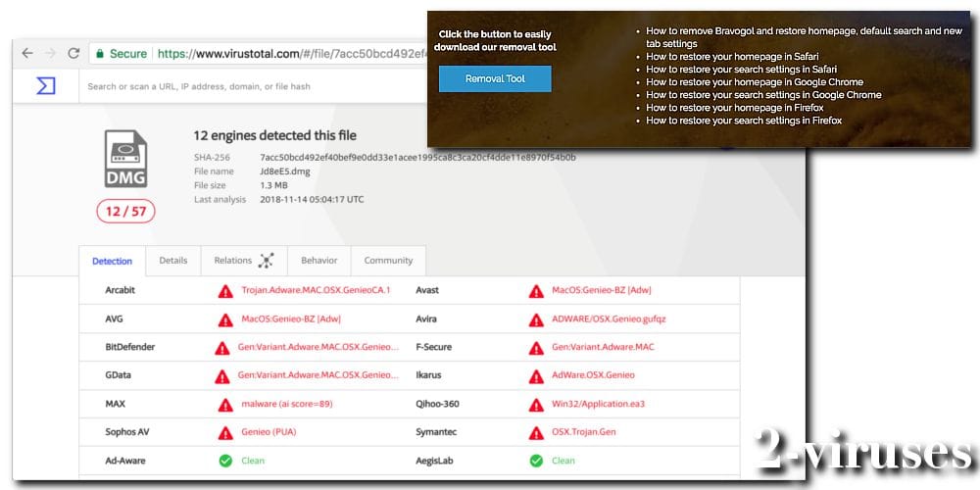980x490 pixels.
Task: Open 'restore your homepage in Google Chrome' link
Action: pos(755,82)
